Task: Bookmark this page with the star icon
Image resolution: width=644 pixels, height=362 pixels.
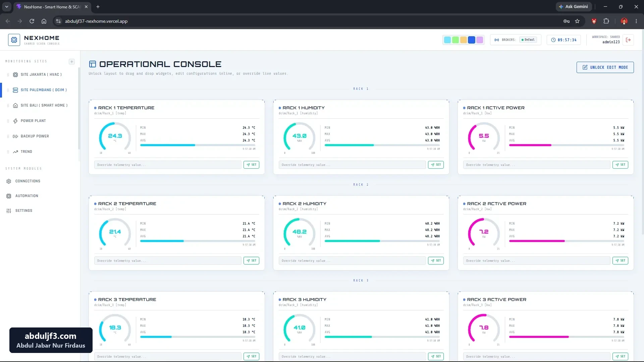Action: pos(577,21)
